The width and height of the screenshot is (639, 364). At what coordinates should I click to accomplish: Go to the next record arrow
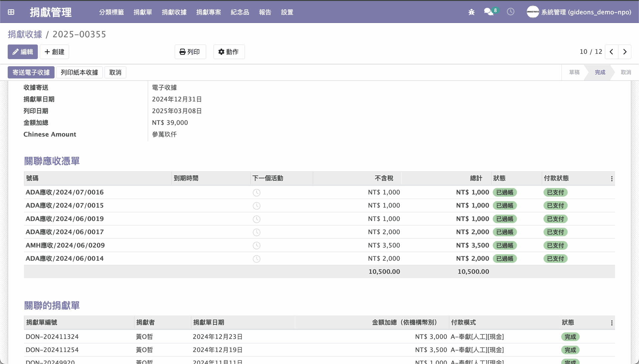click(x=625, y=52)
